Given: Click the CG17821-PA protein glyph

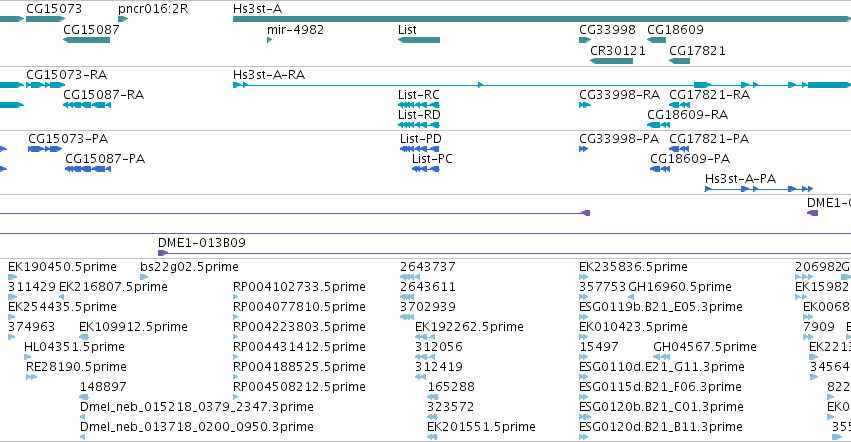Looking at the screenshot, I should [679, 149].
